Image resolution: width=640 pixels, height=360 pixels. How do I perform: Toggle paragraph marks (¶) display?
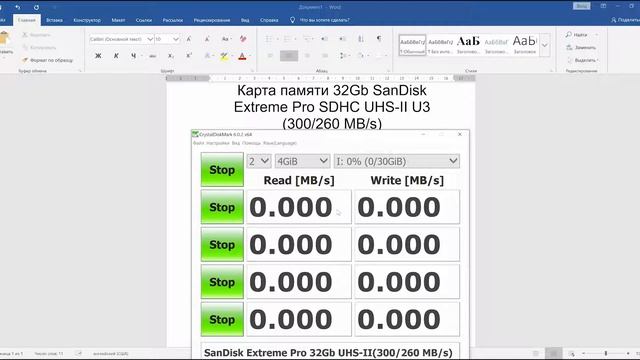point(379,39)
